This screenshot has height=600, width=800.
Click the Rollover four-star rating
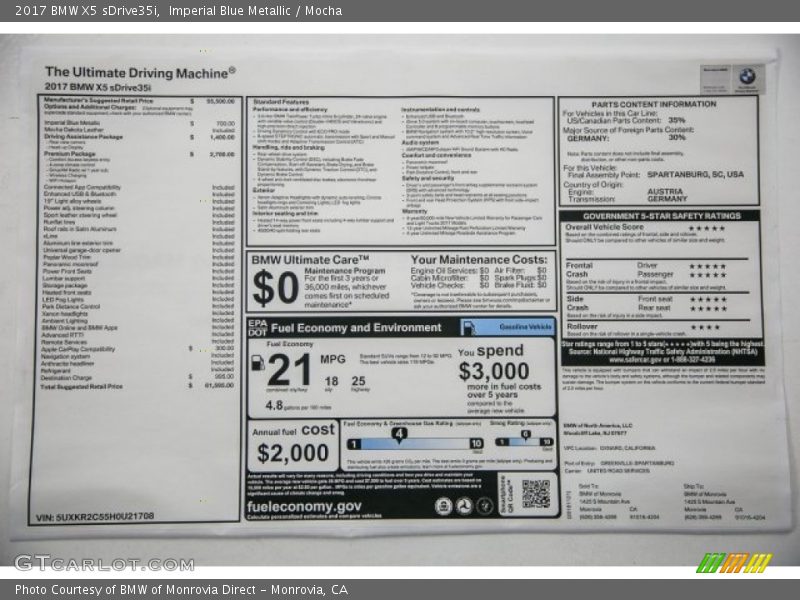[x=706, y=327]
